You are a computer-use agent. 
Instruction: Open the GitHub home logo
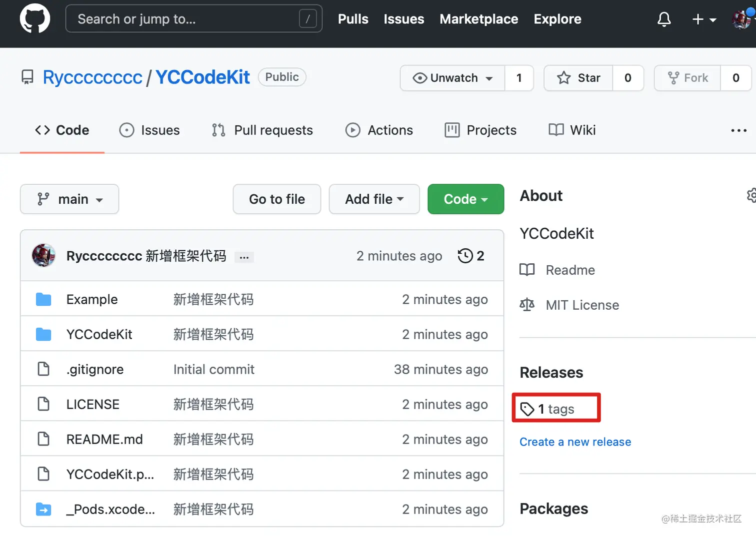point(35,18)
